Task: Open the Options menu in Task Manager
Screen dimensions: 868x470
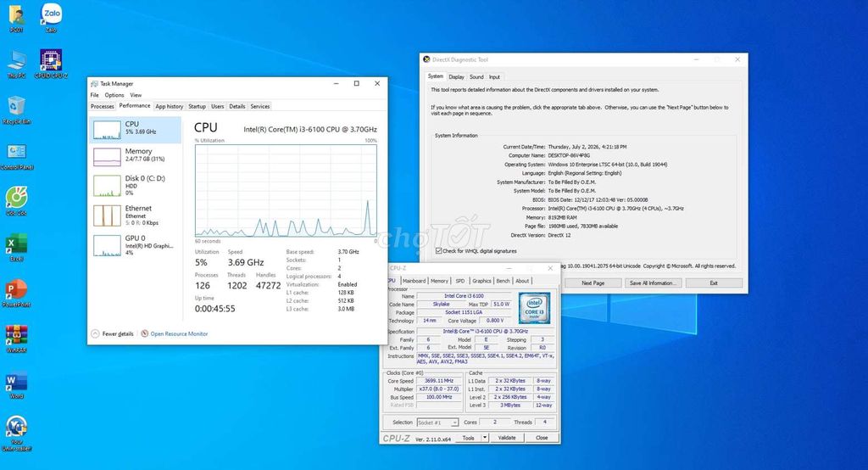Action: (x=114, y=95)
